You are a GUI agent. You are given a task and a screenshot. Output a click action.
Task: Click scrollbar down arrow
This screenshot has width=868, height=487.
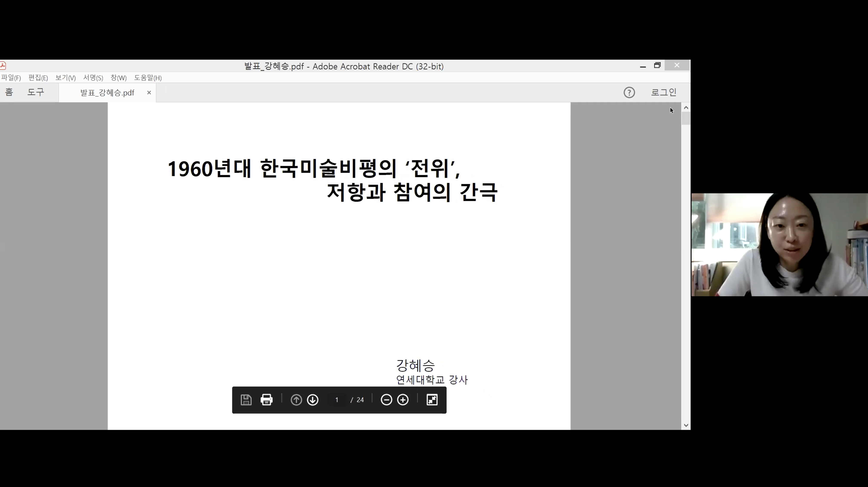[x=686, y=425]
